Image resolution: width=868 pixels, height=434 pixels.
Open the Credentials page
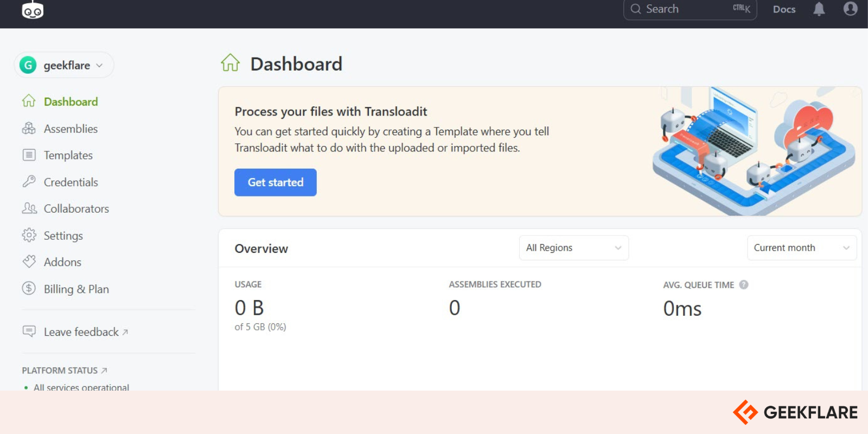click(71, 182)
